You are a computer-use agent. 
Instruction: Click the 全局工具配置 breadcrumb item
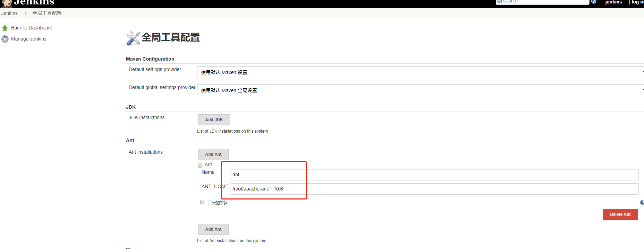pos(47,13)
